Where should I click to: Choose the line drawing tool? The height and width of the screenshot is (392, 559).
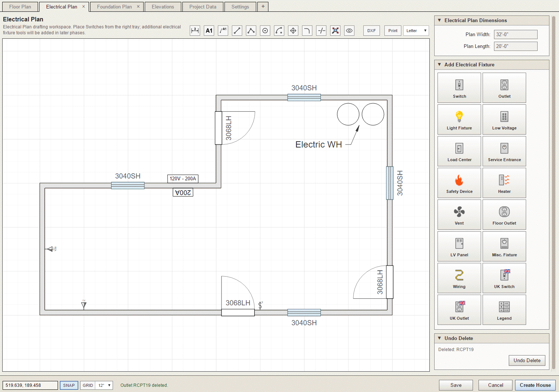tap(237, 31)
